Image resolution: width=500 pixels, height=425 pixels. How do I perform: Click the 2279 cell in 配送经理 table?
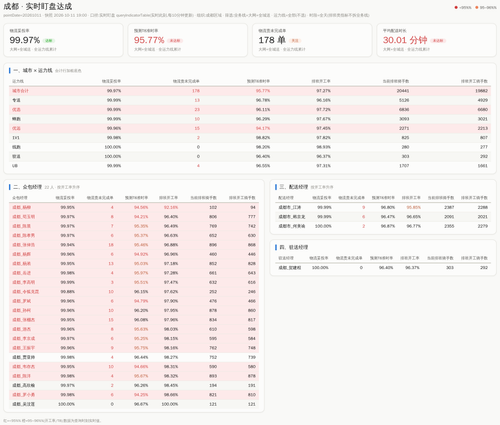point(483,226)
